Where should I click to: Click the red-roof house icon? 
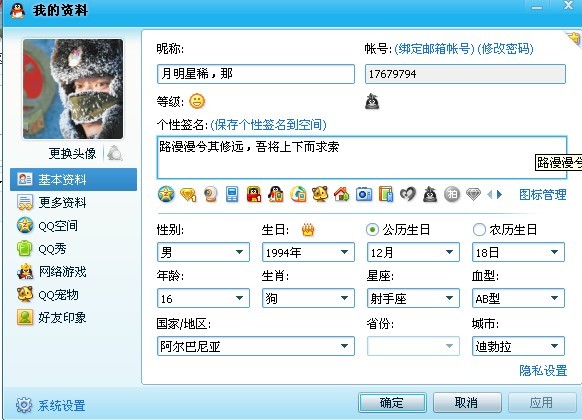point(342,194)
